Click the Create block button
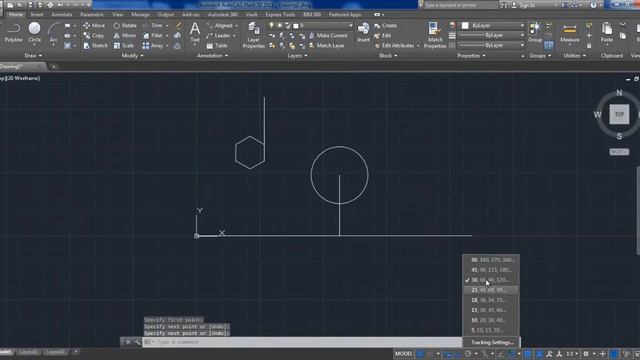640x360 pixels. pyautogui.click(x=385, y=25)
